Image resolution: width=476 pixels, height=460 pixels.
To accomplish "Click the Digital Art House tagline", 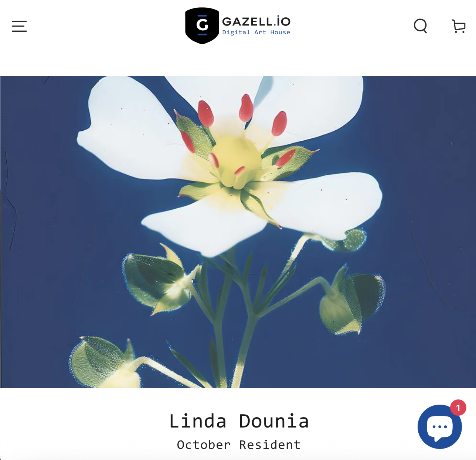I will [x=256, y=32].
